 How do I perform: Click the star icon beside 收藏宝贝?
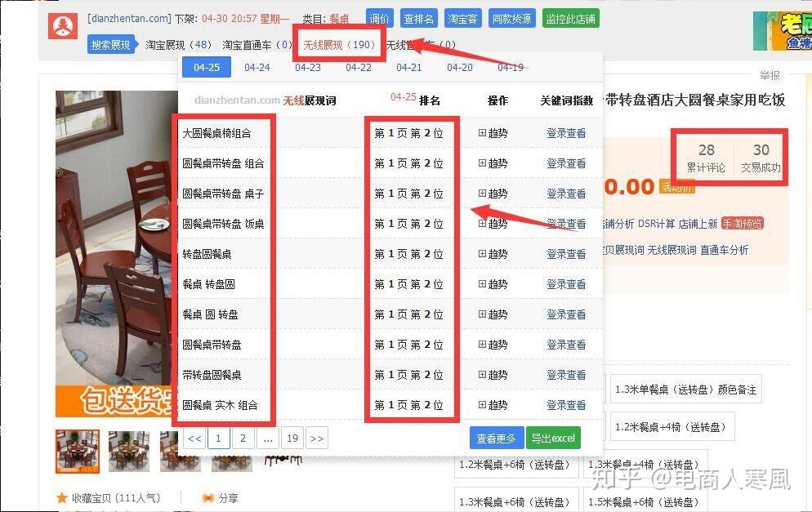click(x=62, y=498)
